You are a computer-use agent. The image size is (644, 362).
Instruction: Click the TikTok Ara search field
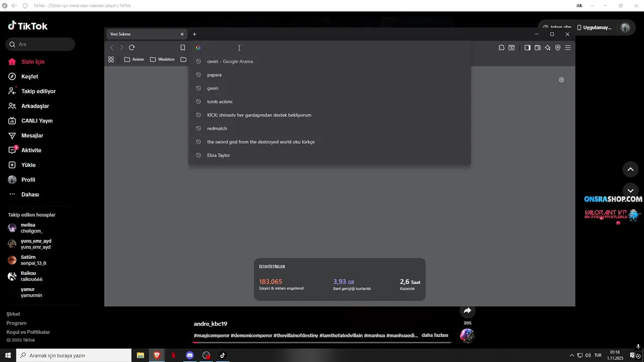pos(40,44)
